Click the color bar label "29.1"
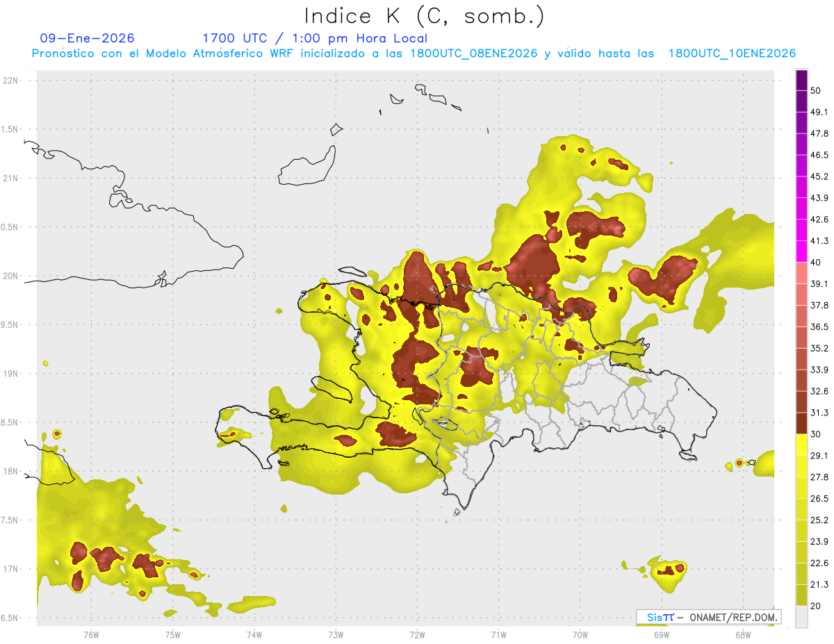Screen dimensions: 834x644 point(819,456)
